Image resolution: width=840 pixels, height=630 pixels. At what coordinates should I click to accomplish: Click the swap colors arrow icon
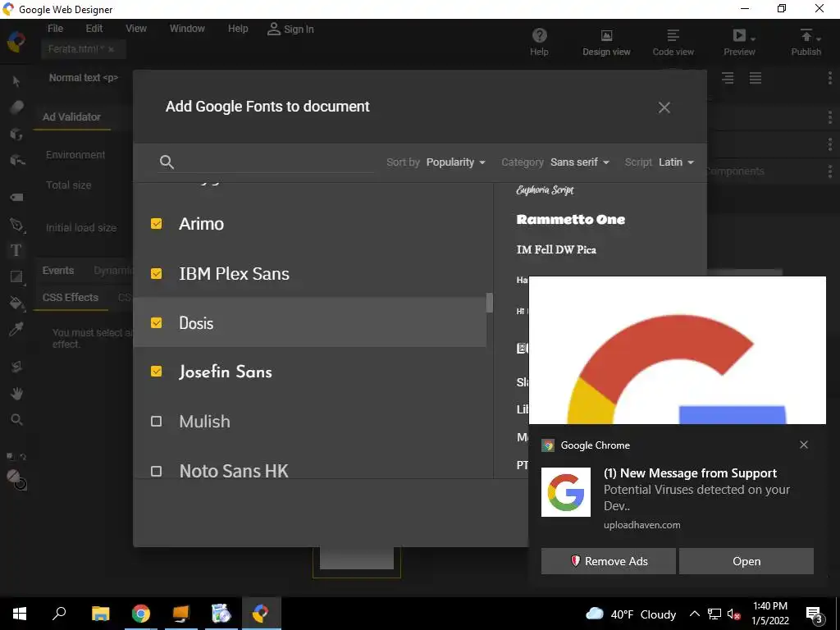click(23, 456)
